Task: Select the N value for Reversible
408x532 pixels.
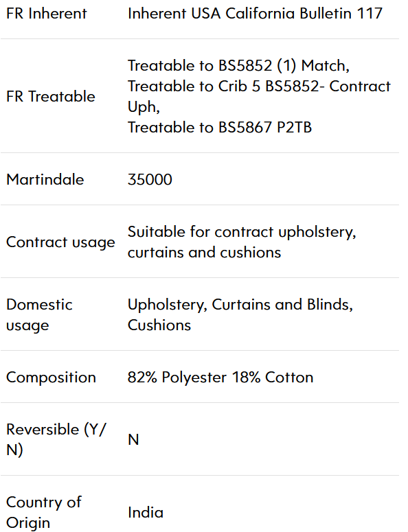Action: [133, 440]
